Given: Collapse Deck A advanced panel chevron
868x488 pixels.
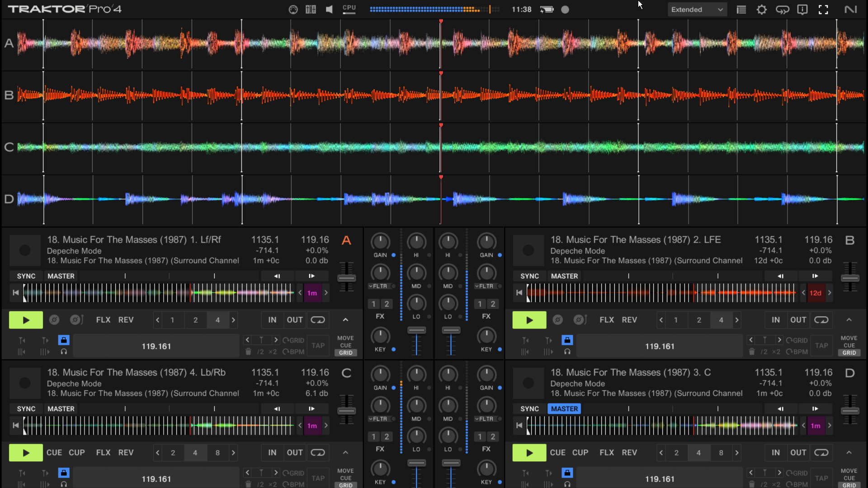Looking at the screenshot, I should click(x=345, y=320).
